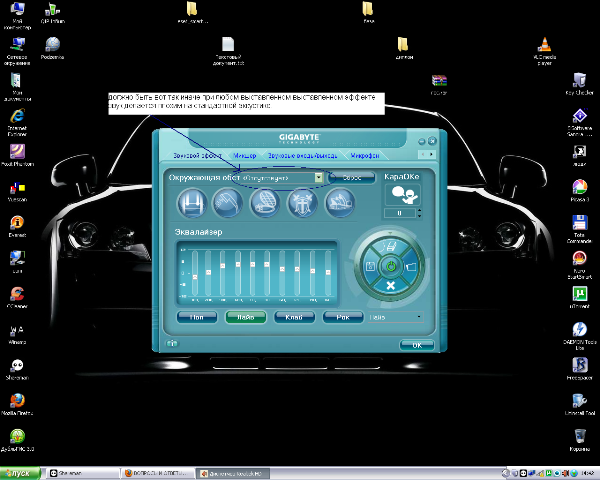Select the Текстовый документ file icon
This screenshot has width=600, height=480.
click(x=228, y=51)
